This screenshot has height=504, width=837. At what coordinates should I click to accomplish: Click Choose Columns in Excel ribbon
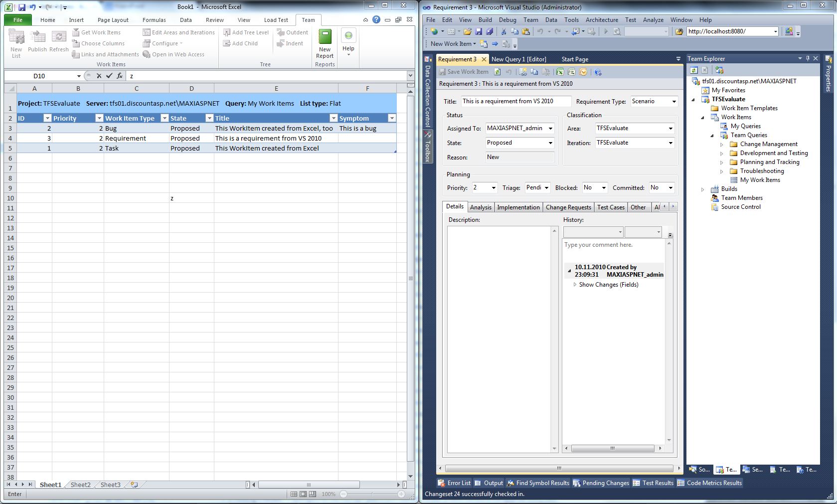(x=99, y=43)
